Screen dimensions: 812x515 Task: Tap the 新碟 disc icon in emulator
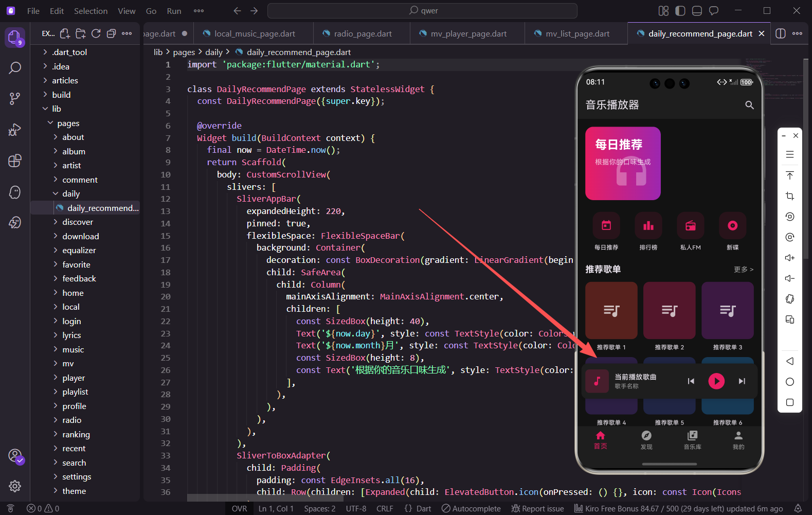coord(733,225)
